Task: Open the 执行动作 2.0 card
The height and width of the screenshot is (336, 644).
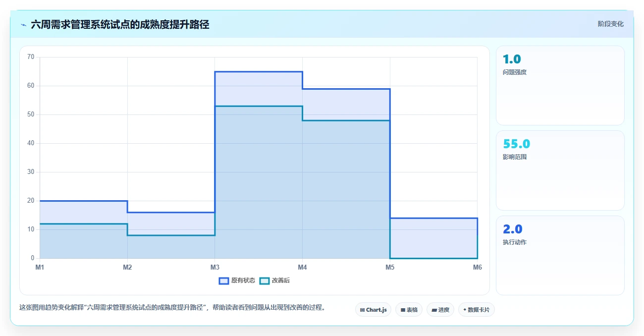Action: click(560, 255)
